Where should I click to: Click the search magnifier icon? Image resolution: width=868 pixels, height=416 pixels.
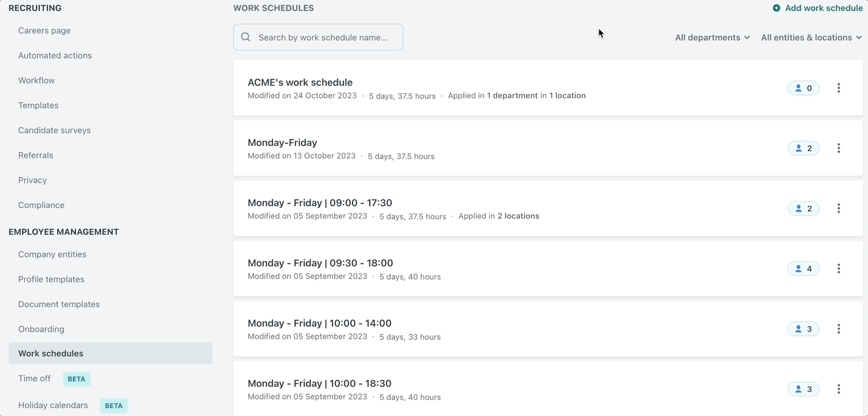(x=246, y=36)
